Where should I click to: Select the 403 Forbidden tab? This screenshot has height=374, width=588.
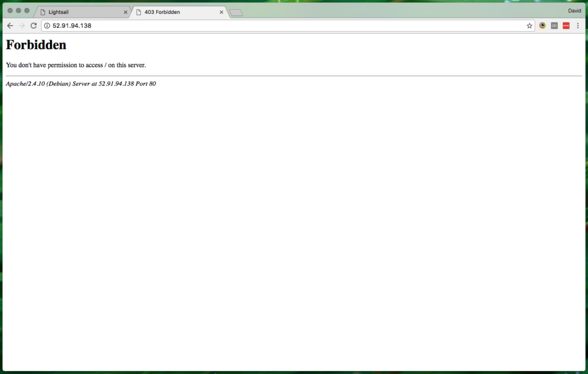tap(180, 12)
